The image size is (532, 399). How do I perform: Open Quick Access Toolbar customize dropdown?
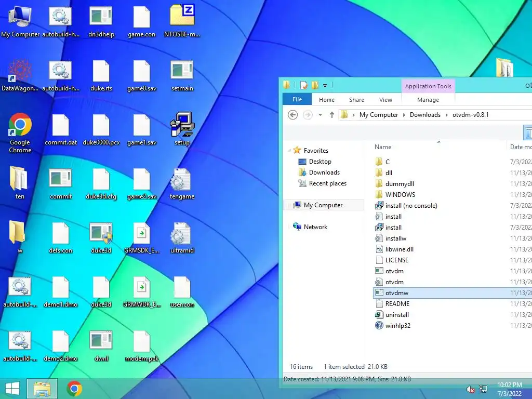[x=325, y=86]
